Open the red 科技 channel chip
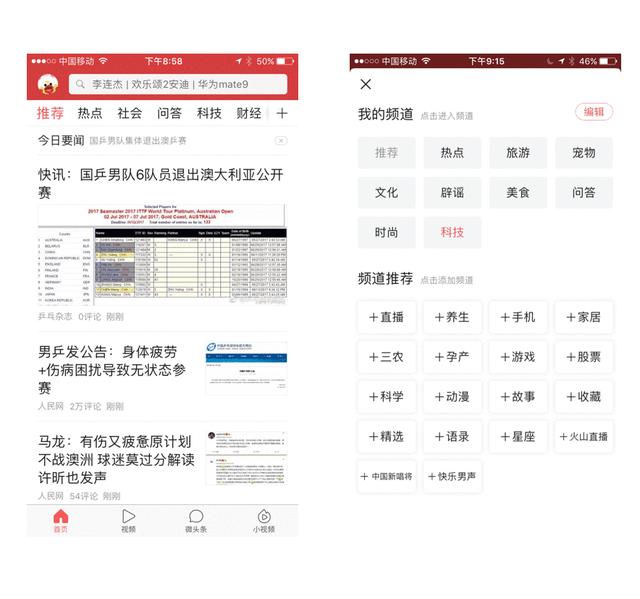The image size is (640, 599). pyautogui.click(x=452, y=232)
